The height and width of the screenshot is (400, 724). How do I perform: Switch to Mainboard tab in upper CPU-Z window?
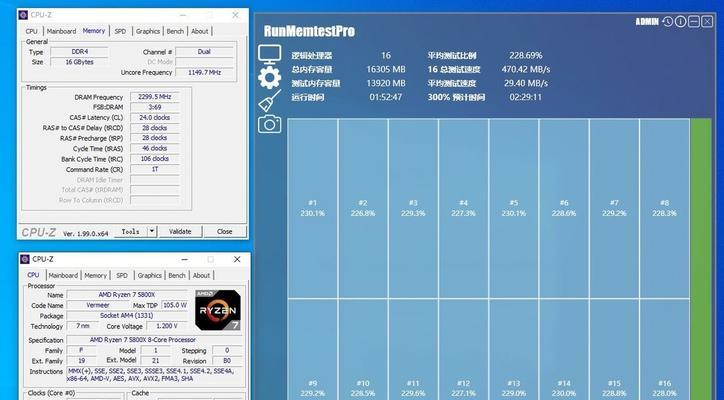pyautogui.click(x=61, y=31)
